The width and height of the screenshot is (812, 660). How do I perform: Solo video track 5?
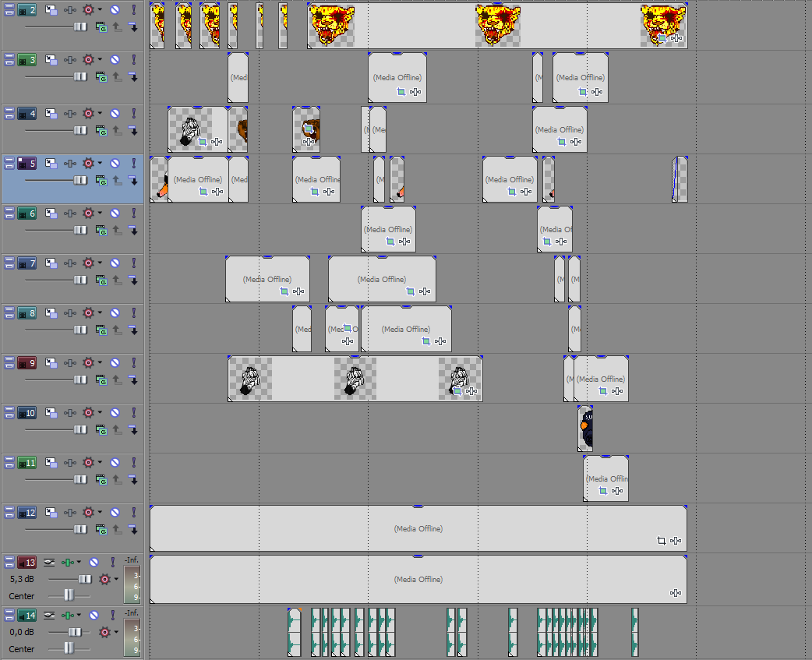pyautogui.click(x=133, y=163)
